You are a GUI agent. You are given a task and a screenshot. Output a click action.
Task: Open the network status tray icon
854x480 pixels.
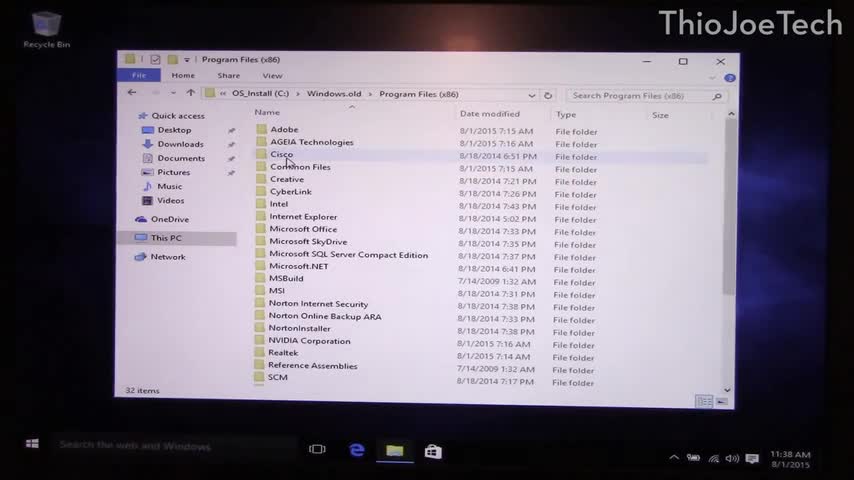pos(713,458)
